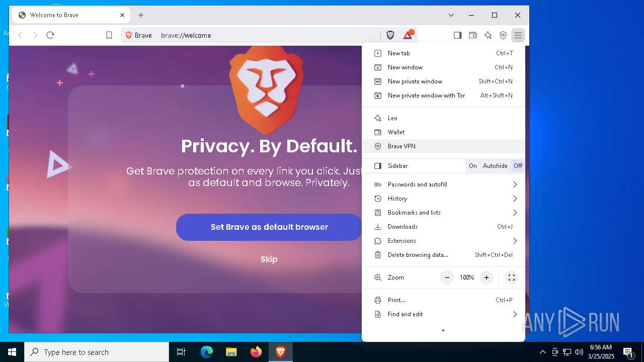Select New tab menu item

click(443, 53)
